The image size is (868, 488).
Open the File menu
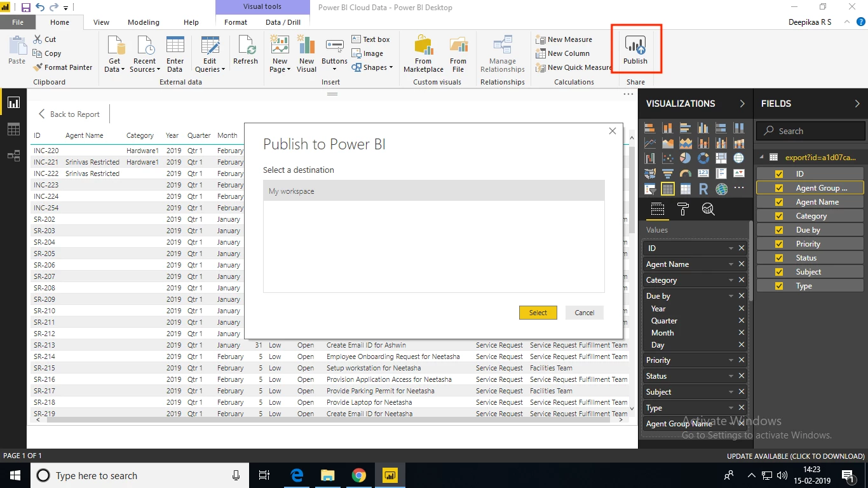coord(18,22)
